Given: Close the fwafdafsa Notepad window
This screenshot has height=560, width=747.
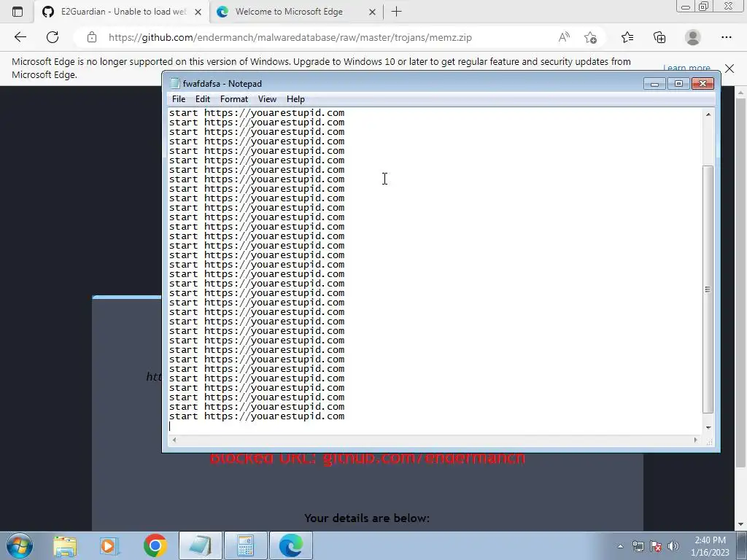Looking at the screenshot, I should coord(703,84).
